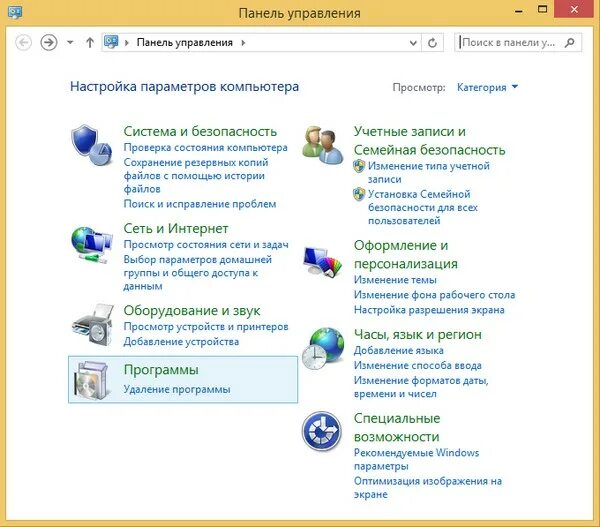Go up one level with the up arrow

click(90, 42)
